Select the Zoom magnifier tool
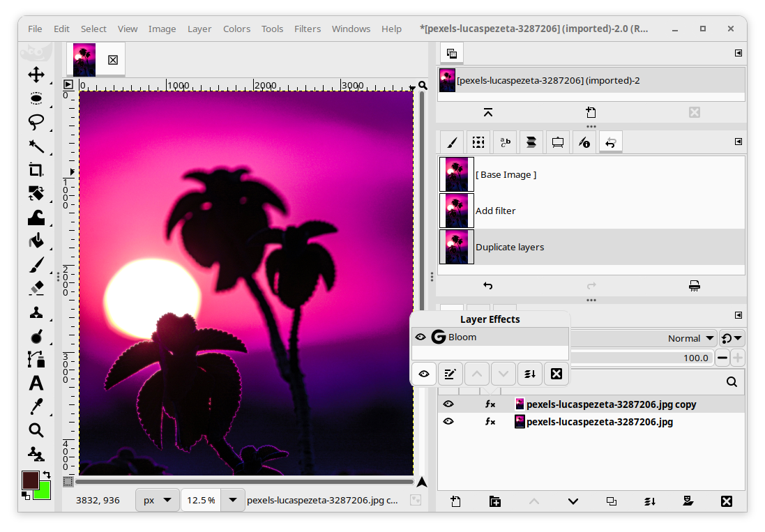 (36, 430)
